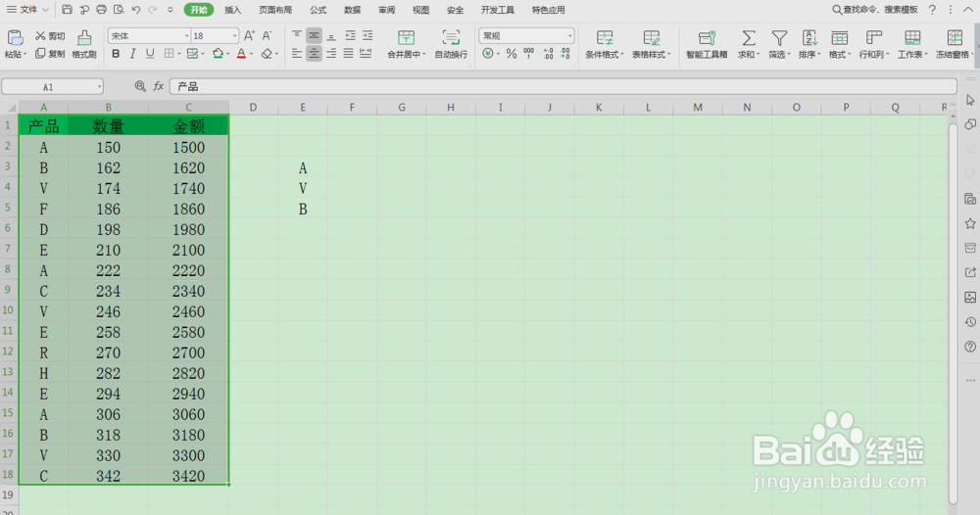Toggle italic formatting
The image size is (980, 515).
click(x=132, y=54)
